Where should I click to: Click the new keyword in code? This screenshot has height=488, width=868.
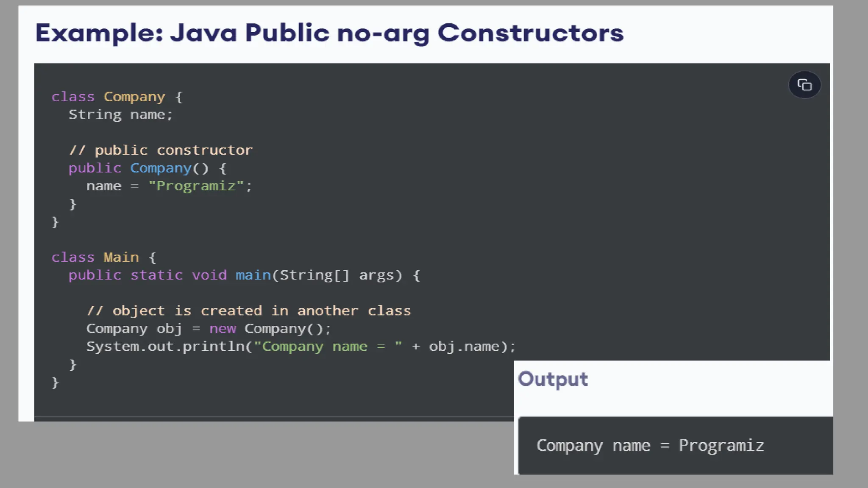pyautogui.click(x=223, y=329)
